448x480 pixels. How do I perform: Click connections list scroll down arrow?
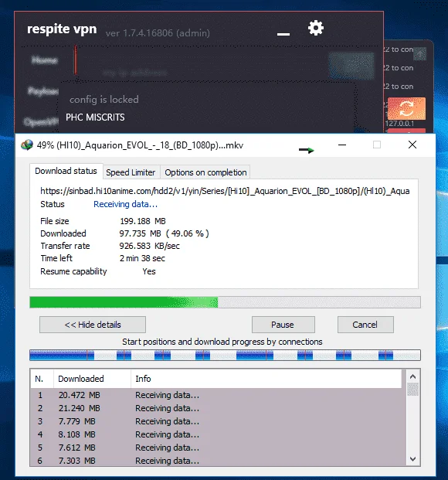412,459
